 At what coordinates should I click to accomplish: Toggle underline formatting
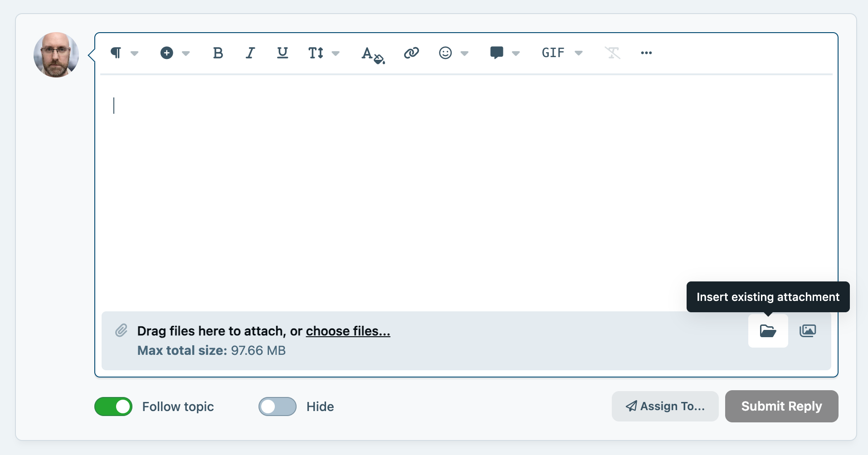[x=283, y=53]
